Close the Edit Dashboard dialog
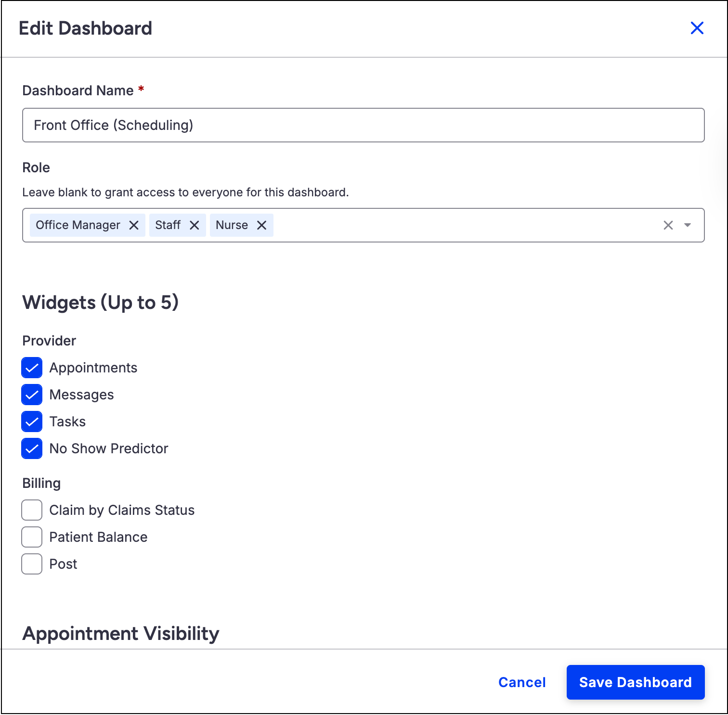 [x=697, y=28]
